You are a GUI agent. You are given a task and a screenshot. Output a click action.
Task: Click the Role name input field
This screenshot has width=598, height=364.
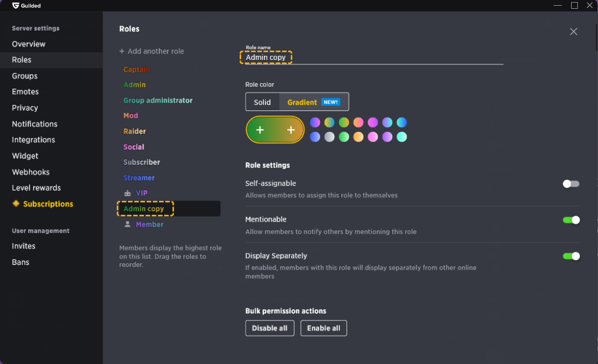(x=374, y=57)
